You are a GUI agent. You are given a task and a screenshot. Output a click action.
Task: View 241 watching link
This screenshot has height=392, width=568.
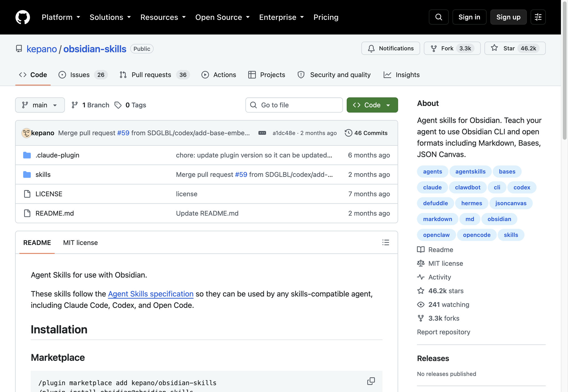pos(443,305)
